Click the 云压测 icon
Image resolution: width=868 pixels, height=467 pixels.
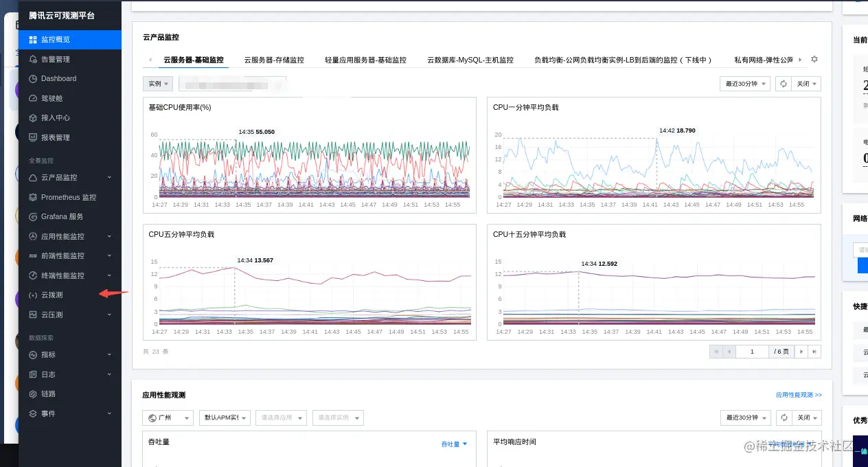[33, 315]
